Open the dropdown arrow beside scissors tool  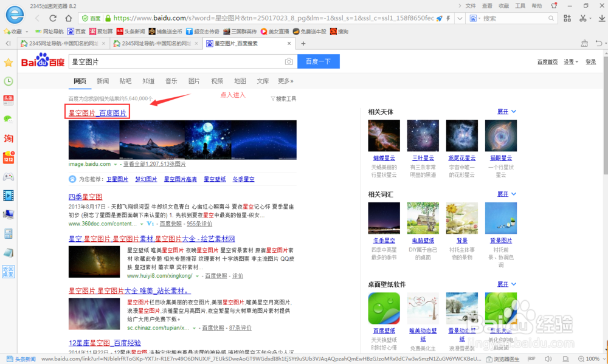[590, 19]
